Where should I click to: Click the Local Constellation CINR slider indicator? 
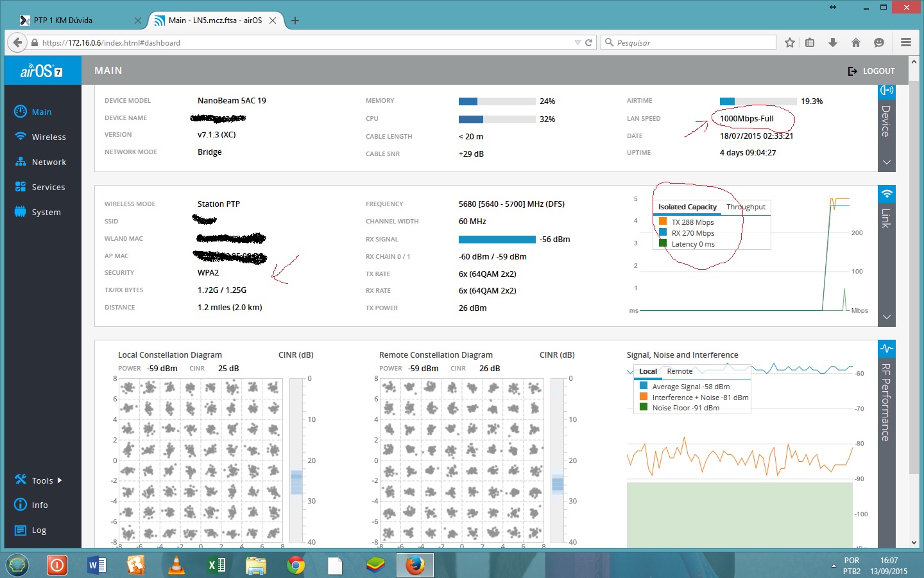296,482
